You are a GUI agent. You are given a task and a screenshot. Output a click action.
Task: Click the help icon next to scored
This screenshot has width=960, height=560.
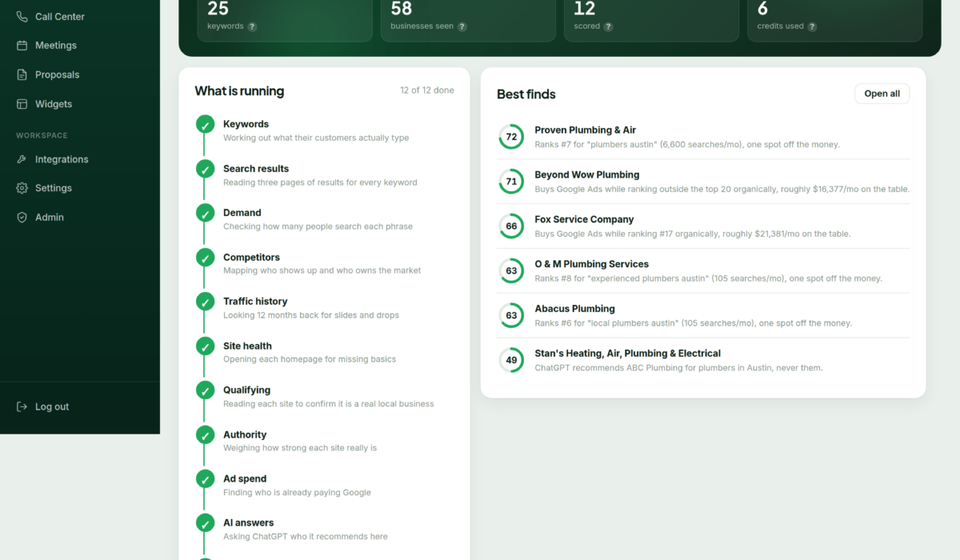coord(608,26)
